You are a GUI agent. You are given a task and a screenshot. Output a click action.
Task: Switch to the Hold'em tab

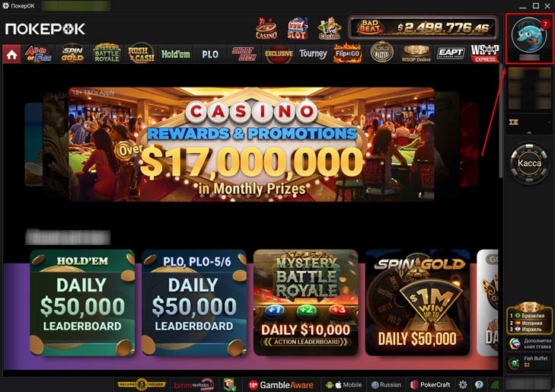(176, 54)
